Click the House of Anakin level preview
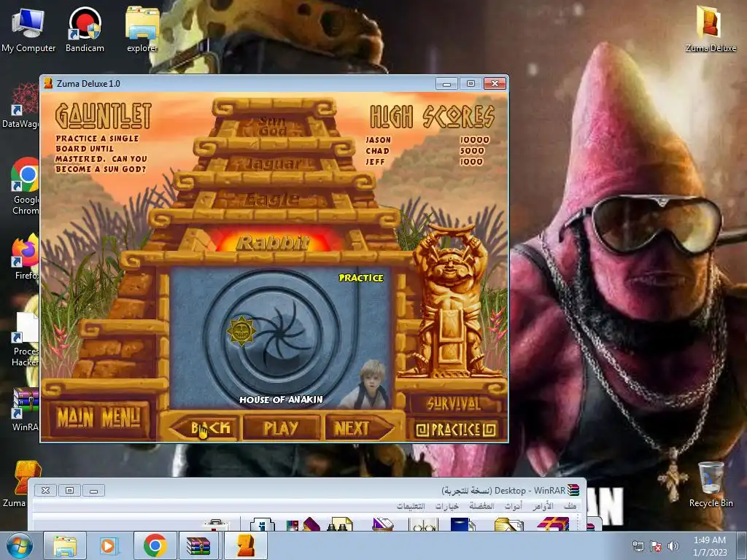Viewport: 747px width, 560px height. click(x=281, y=338)
